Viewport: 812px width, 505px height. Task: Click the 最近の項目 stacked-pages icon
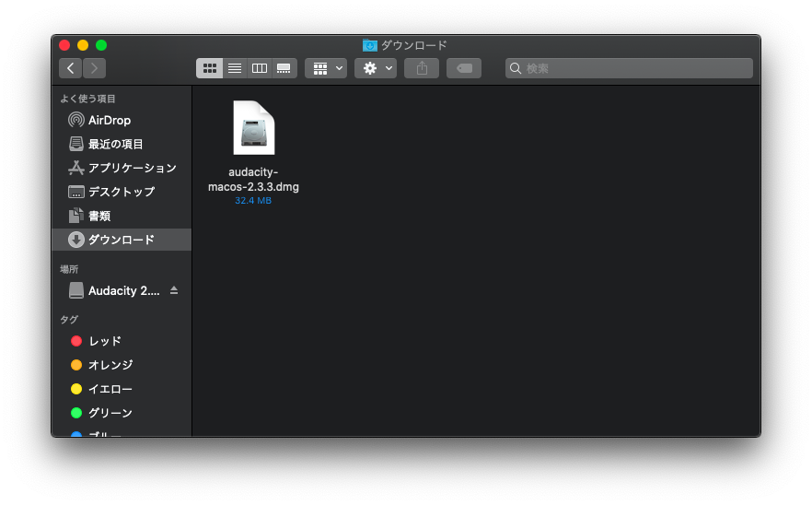point(76,144)
